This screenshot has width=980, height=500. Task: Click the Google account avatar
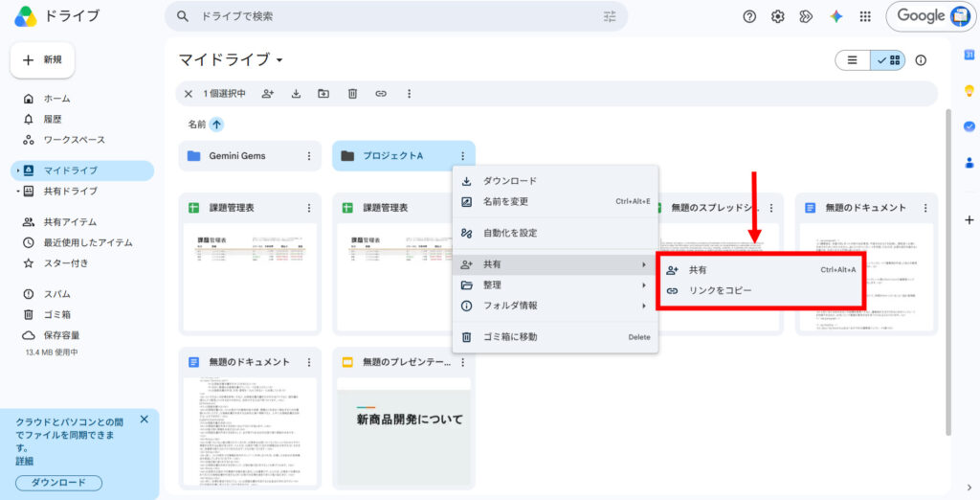click(959, 16)
